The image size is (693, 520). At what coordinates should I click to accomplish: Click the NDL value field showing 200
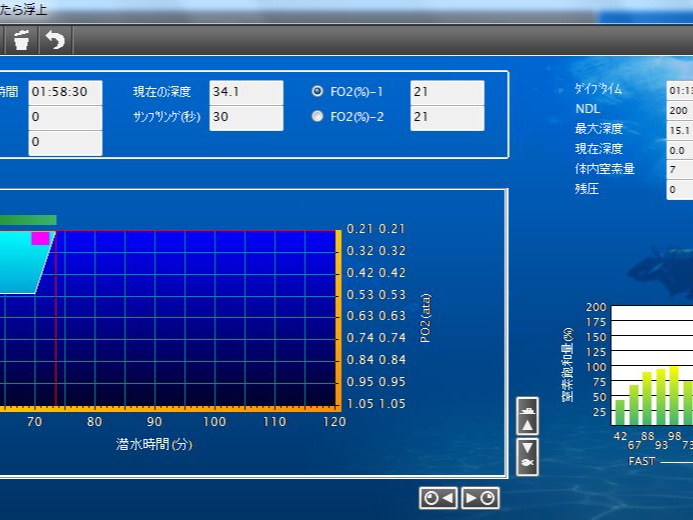(680, 110)
